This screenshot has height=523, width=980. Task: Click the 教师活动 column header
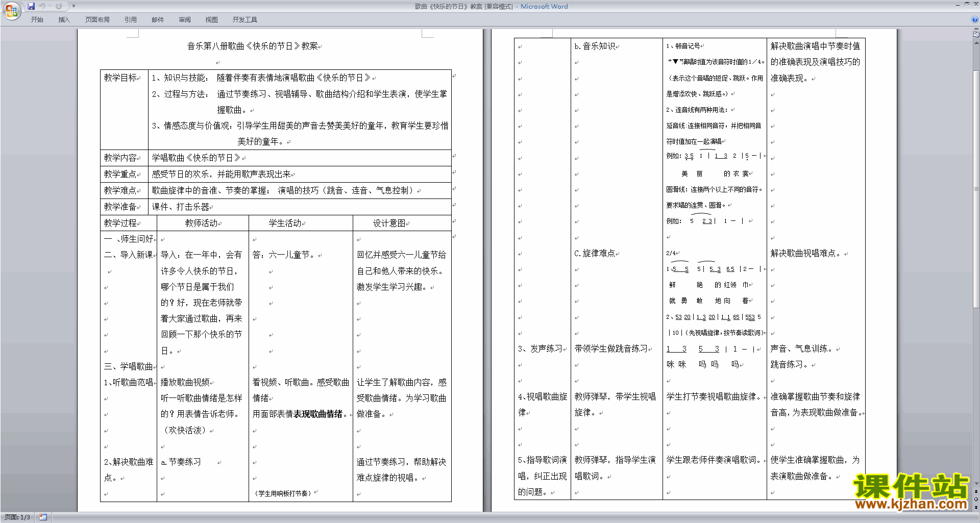pyautogui.click(x=203, y=223)
